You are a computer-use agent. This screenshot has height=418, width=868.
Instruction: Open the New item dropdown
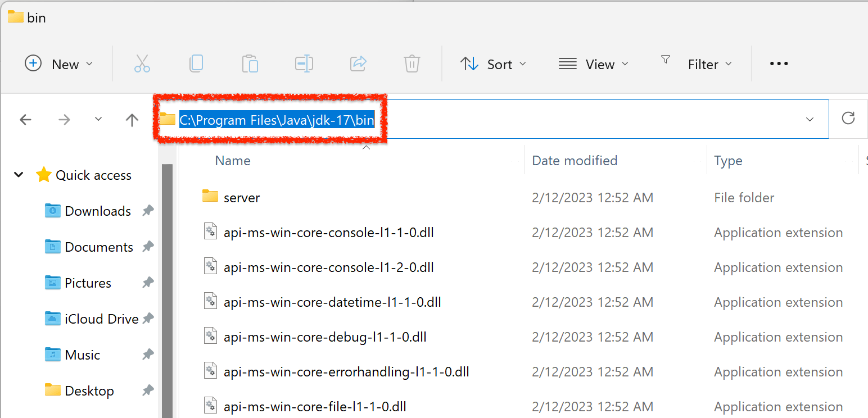[x=59, y=64]
